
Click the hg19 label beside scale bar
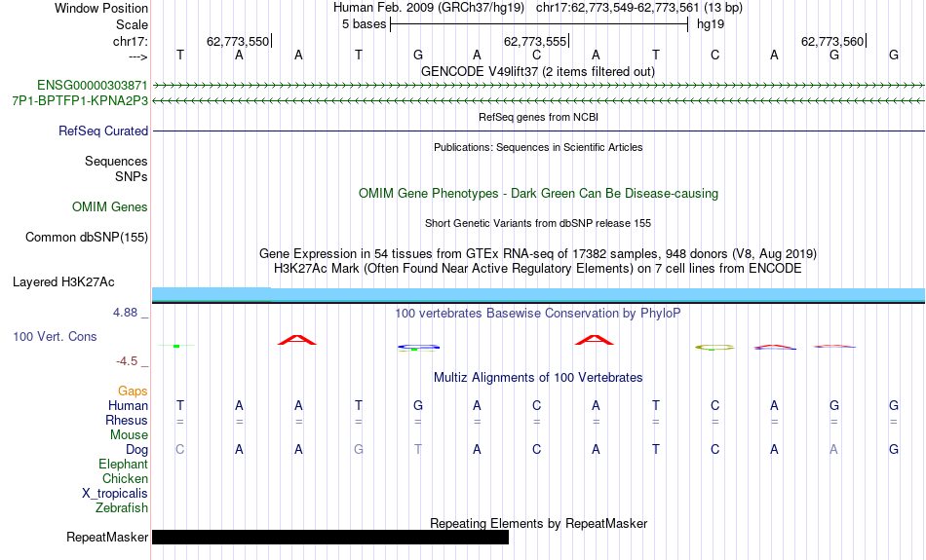point(711,24)
